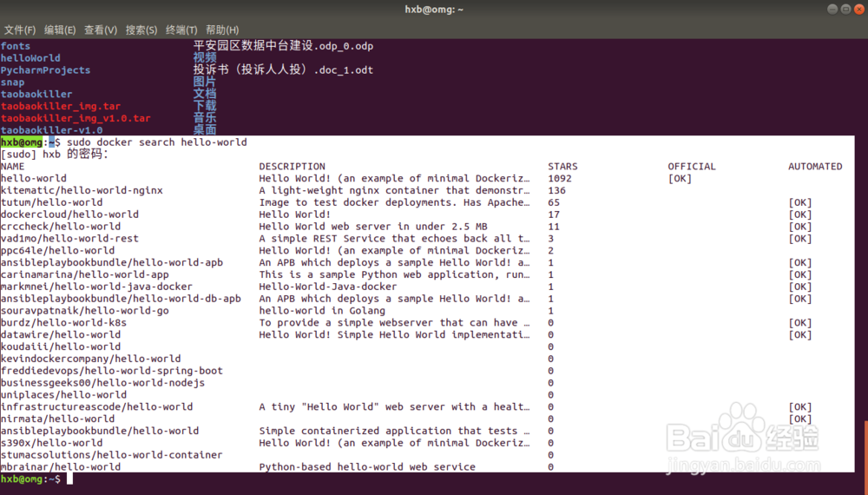Click markmnei/hello-world-java-docker image name
The image size is (868, 495).
(x=97, y=287)
